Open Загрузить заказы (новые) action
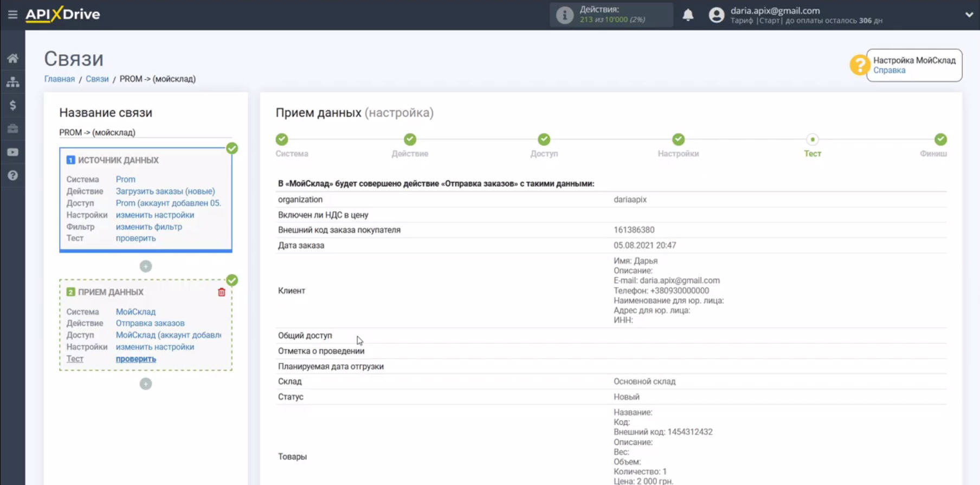This screenshot has width=980, height=485. click(165, 191)
